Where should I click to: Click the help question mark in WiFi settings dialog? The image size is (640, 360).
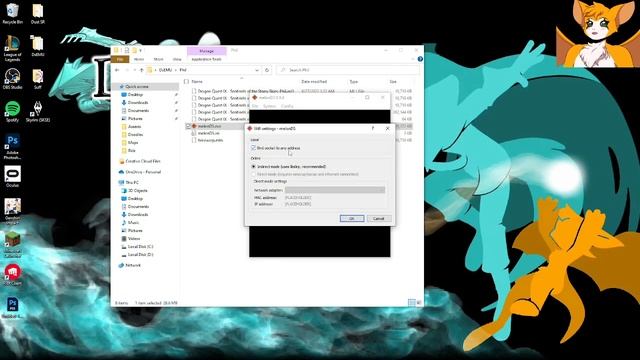[373, 128]
